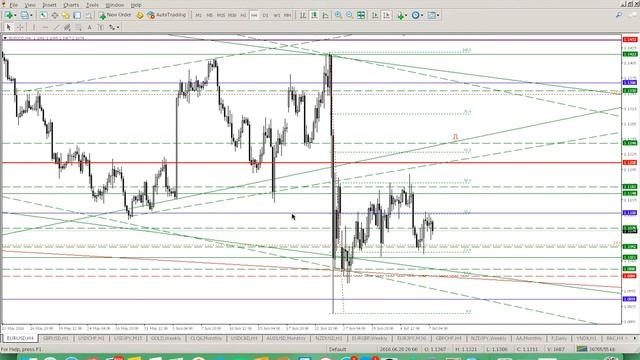
Task: Click the New Chart icon
Action: point(8,15)
